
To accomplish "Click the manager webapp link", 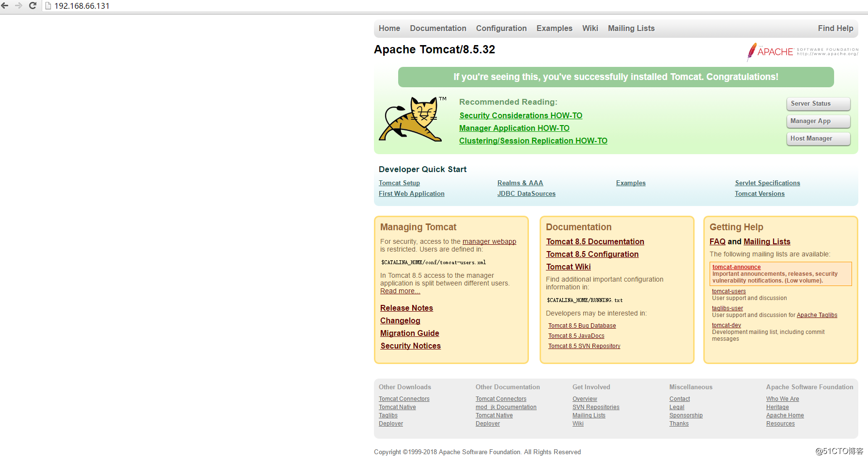I will point(489,241).
